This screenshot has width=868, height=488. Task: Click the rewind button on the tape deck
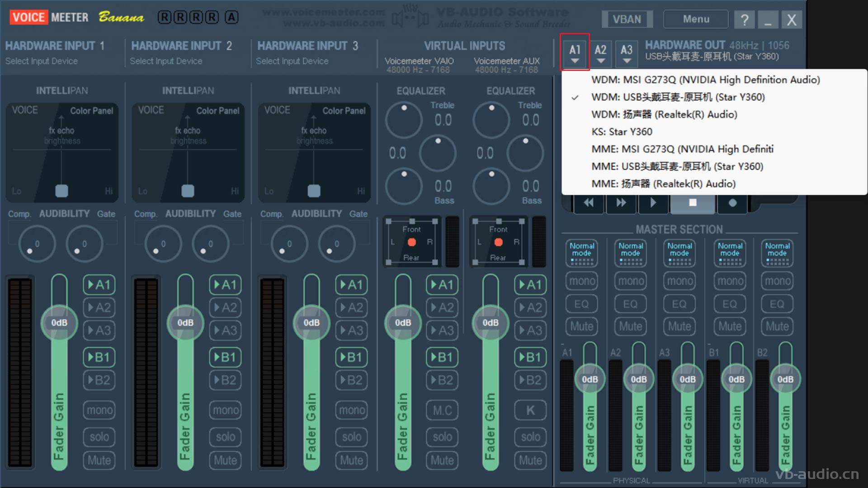[x=588, y=202]
